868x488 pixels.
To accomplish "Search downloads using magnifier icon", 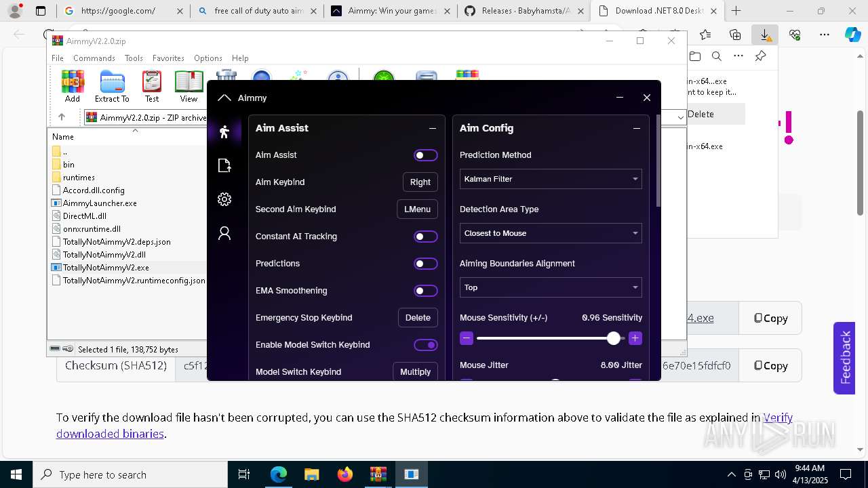I will coord(716,56).
